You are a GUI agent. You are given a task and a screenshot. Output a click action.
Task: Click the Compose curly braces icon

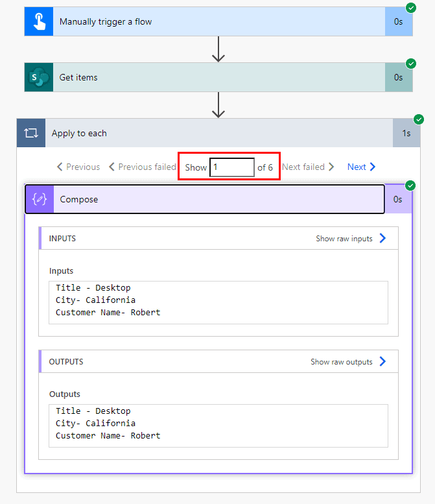click(40, 199)
